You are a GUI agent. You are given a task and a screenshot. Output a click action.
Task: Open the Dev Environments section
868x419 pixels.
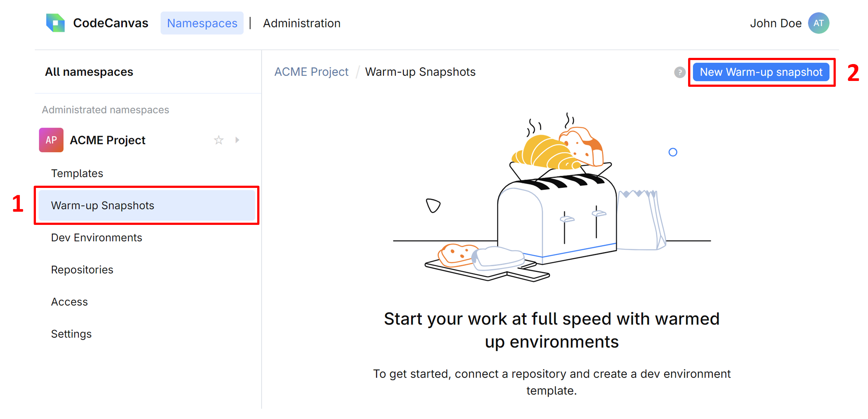(x=96, y=237)
